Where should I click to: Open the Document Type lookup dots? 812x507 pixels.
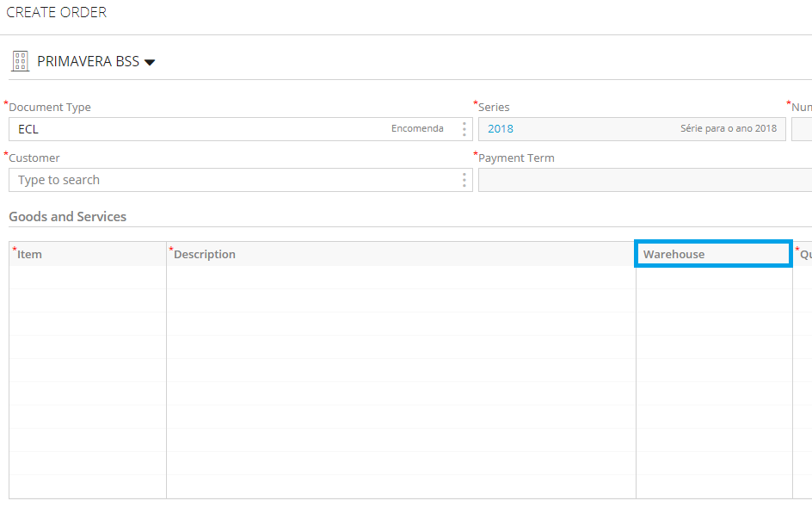464,129
